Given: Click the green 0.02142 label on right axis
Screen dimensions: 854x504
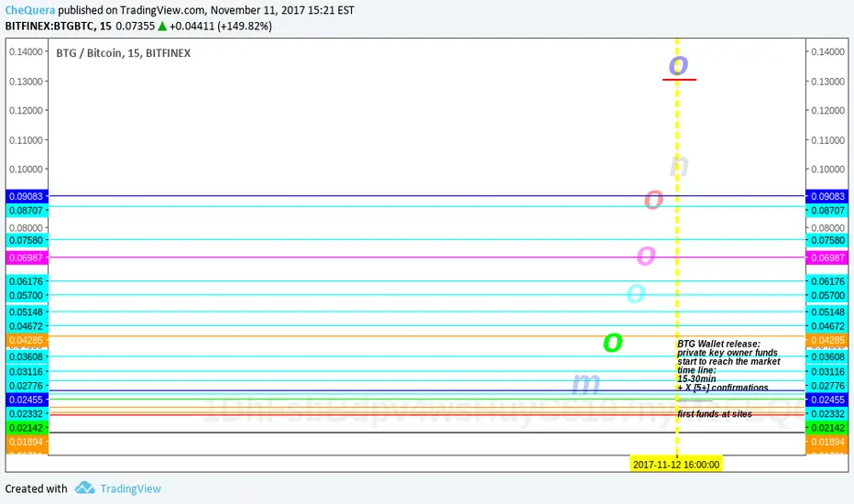Looking at the screenshot, I should (x=827, y=428).
